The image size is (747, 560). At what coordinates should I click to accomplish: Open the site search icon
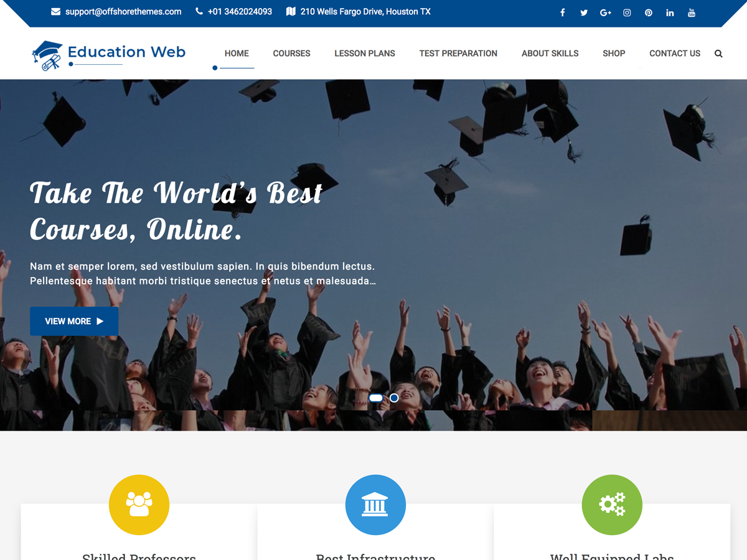pos(718,54)
